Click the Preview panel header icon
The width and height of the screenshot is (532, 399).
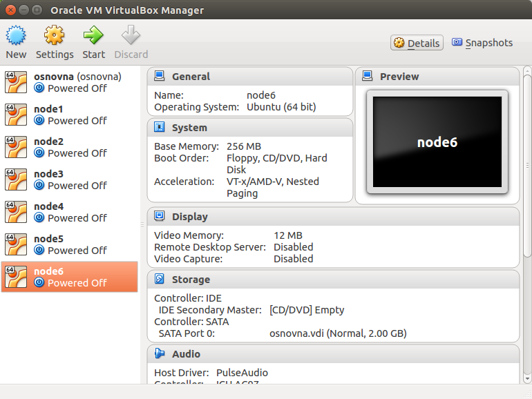pos(368,76)
